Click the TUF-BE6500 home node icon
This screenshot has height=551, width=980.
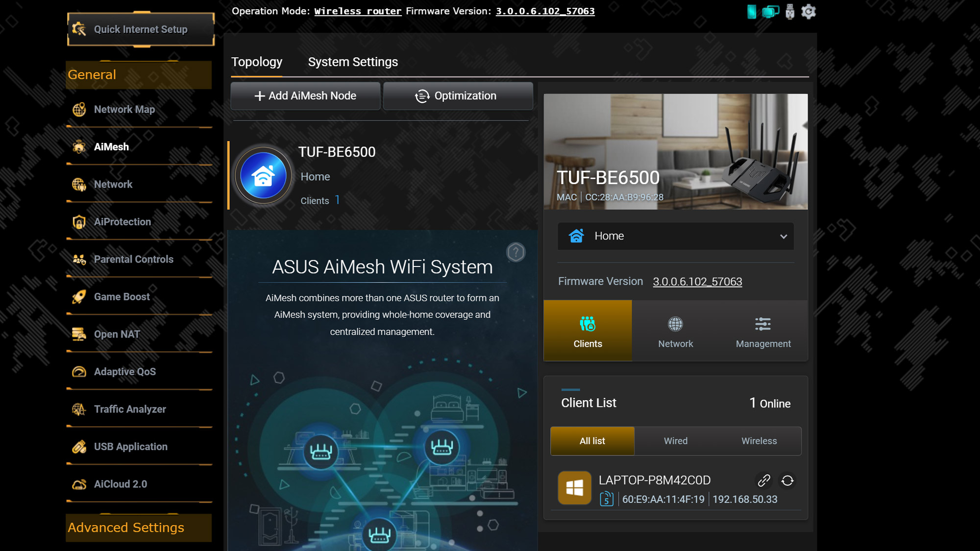point(263,176)
